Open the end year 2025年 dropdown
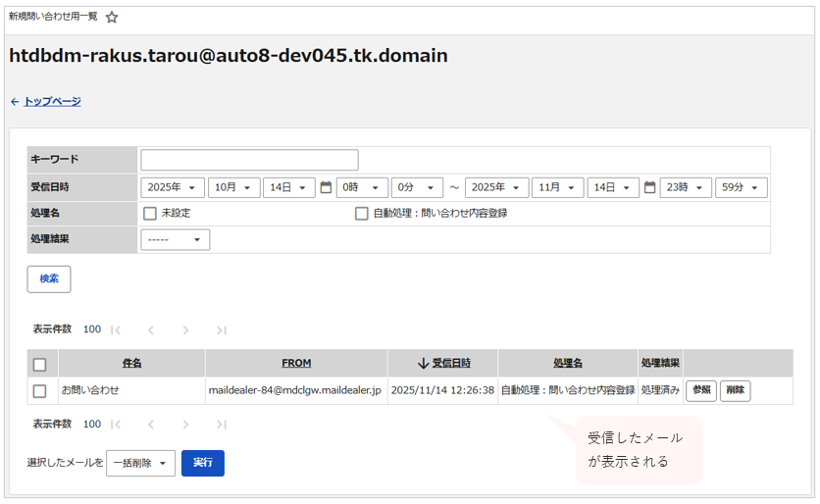 point(496,187)
